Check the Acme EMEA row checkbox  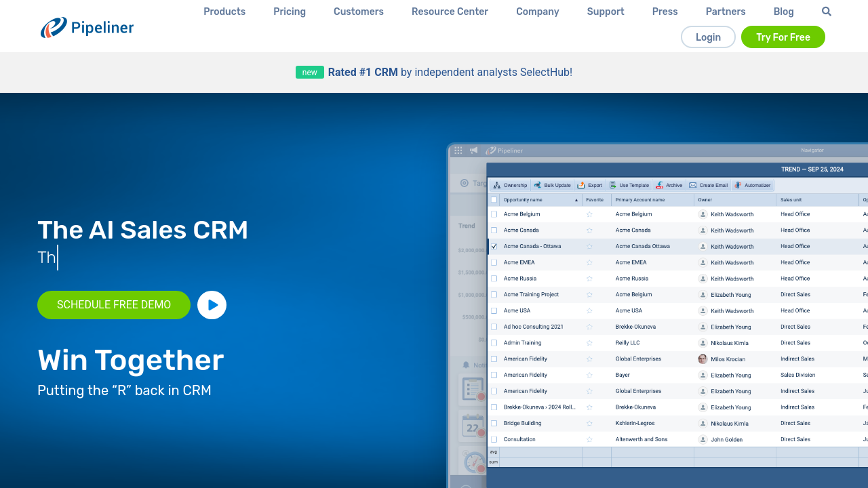[494, 262]
